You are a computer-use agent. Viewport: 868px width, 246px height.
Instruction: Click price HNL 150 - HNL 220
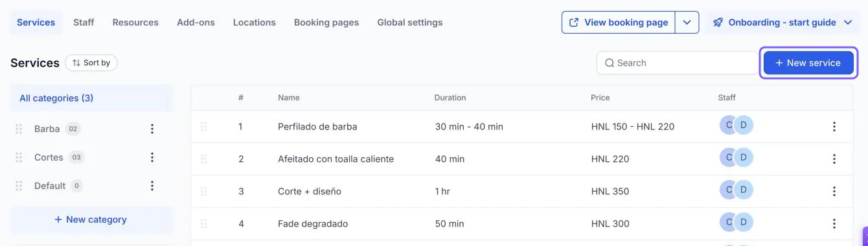[633, 126]
